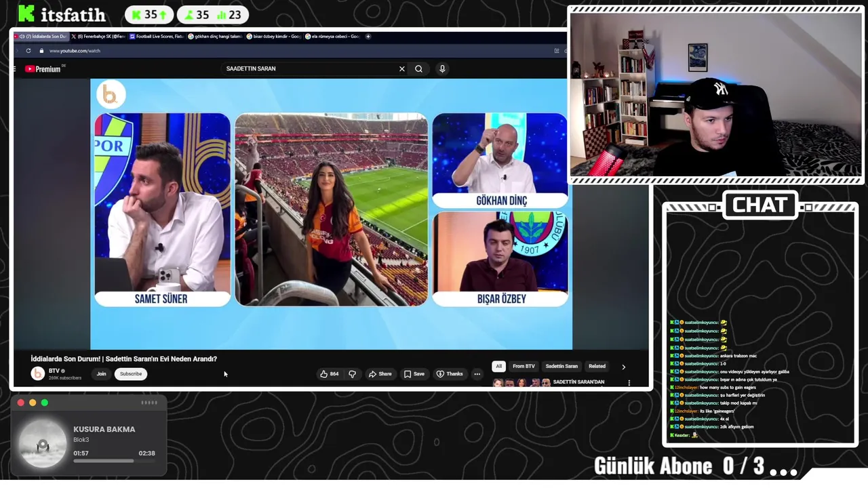Screen dimensions: 868x488
Task: Click the related video thumbnail SADETTİN SARAN'DAN
Action: [522, 383]
